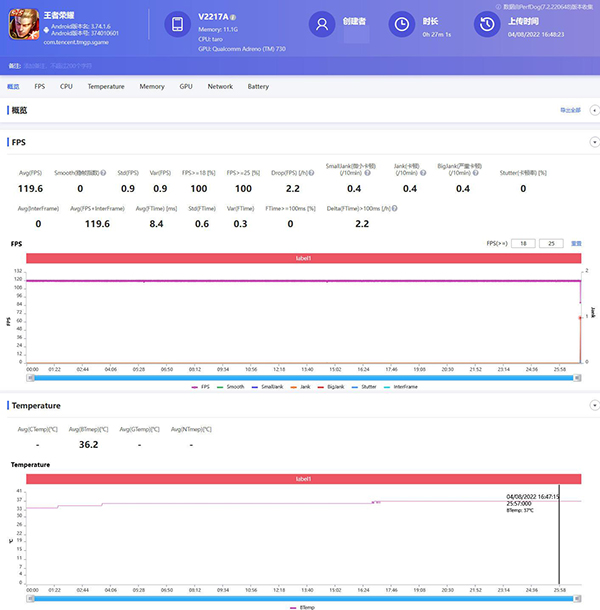Open the Battery tab
This screenshot has width=600, height=610.
[258, 87]
